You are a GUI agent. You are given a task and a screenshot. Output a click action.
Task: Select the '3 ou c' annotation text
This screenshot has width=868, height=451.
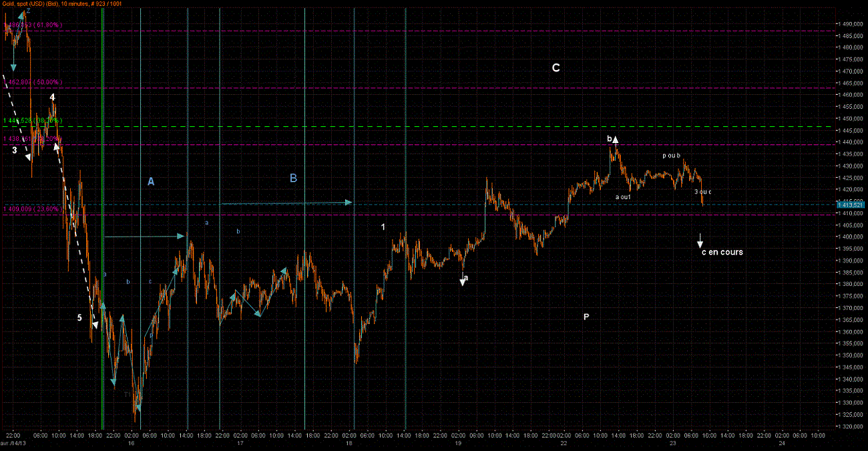703,192
